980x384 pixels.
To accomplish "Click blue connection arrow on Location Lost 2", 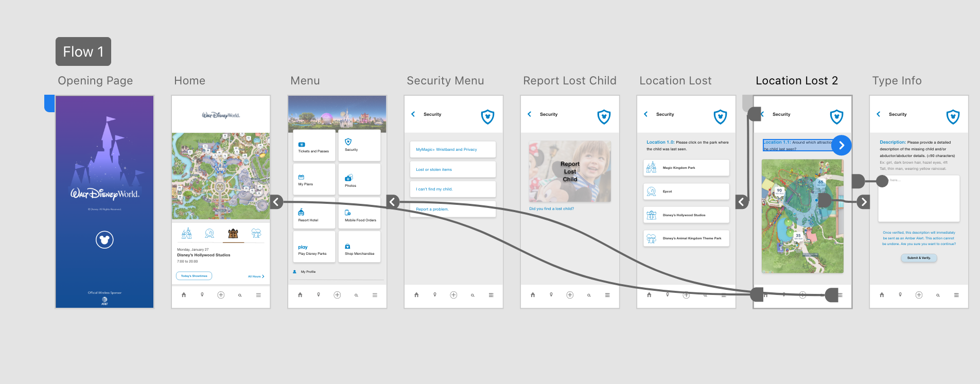I will (842, 146).
